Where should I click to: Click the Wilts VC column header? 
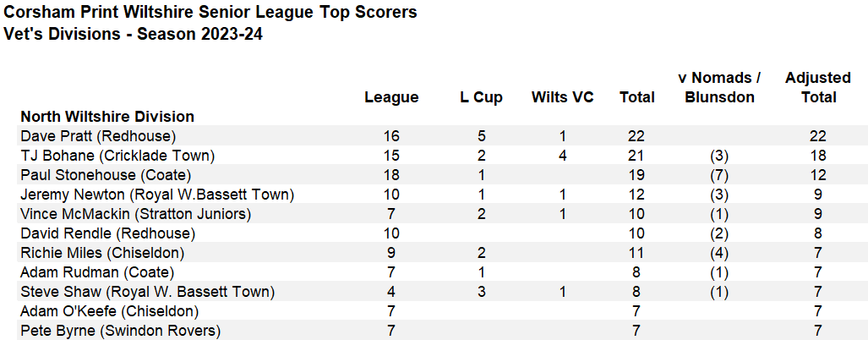pyautogui.click(x=562, y=98)
